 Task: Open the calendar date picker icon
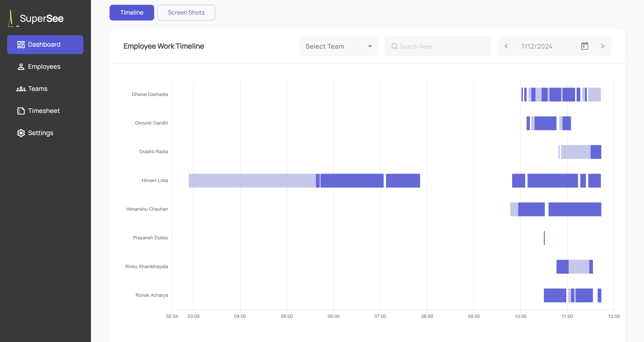584,46
